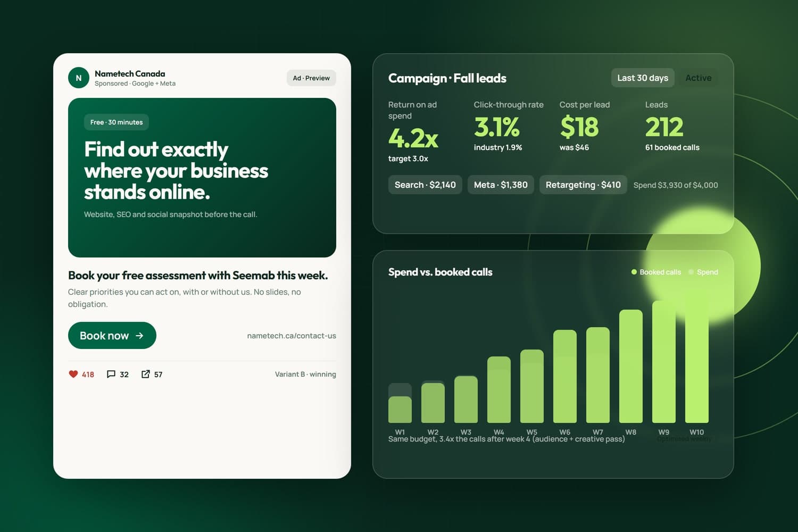The height and width of the screenshot is (532, 798).
Task: Click the W8 bar in the chart
Action: 631,366
